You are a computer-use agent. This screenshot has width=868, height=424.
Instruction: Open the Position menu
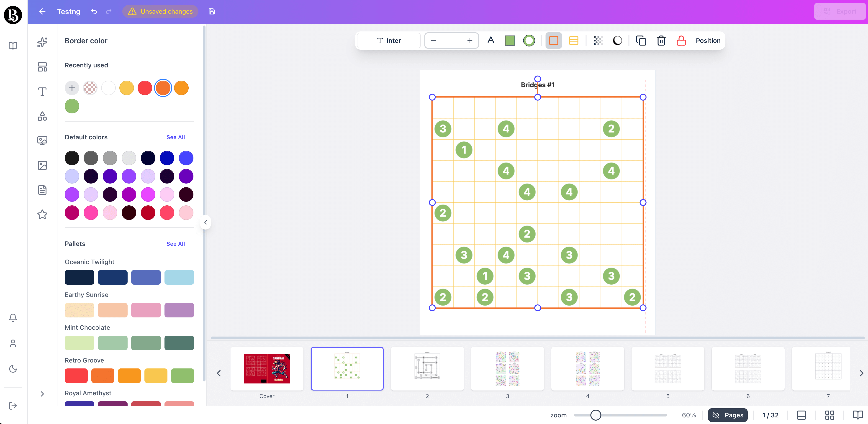708,41
